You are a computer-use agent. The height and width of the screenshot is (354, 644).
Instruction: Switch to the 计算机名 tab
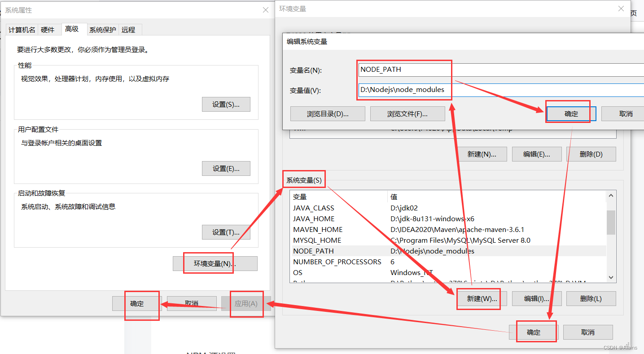[22, 30]
